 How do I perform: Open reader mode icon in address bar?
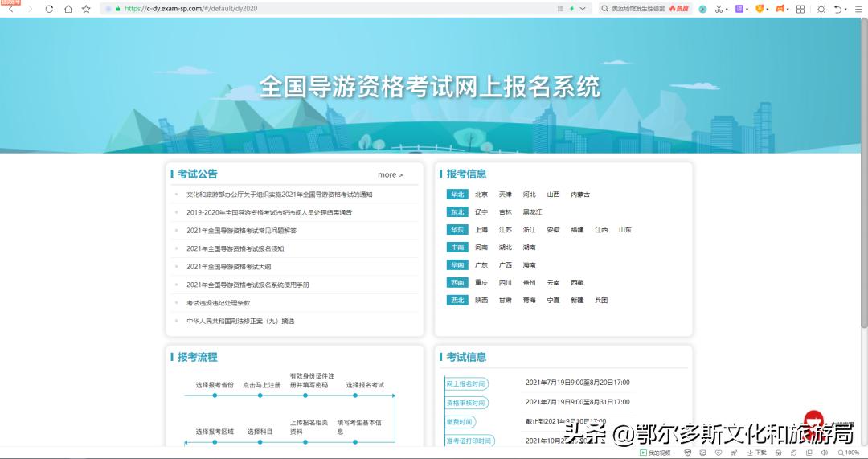[560, 9]
